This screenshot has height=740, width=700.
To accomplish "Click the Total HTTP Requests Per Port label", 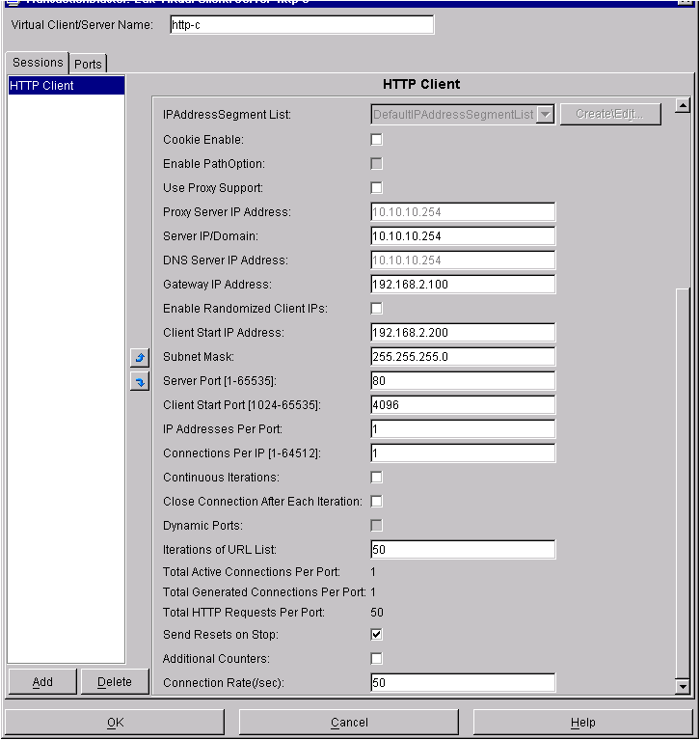I will (243, 612).
